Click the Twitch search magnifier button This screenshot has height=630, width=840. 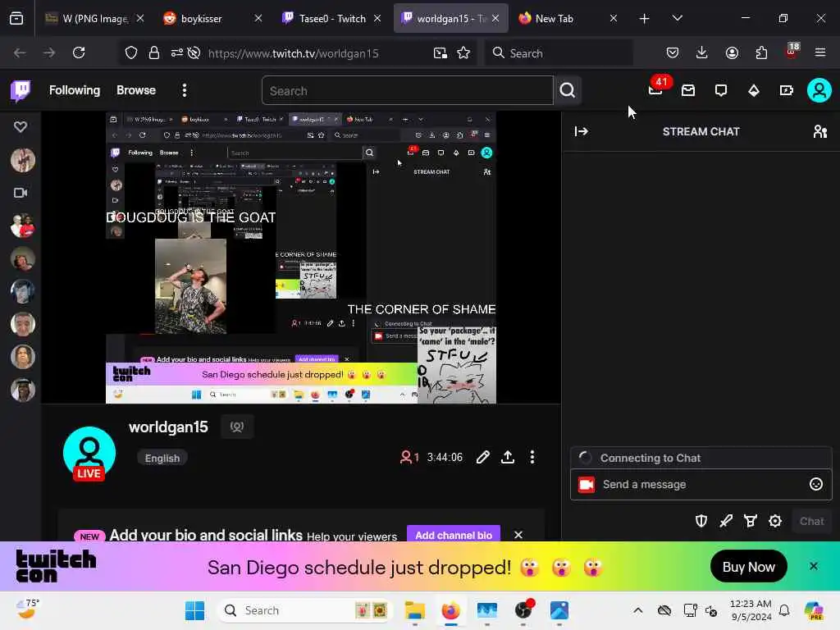click(568, 90)
